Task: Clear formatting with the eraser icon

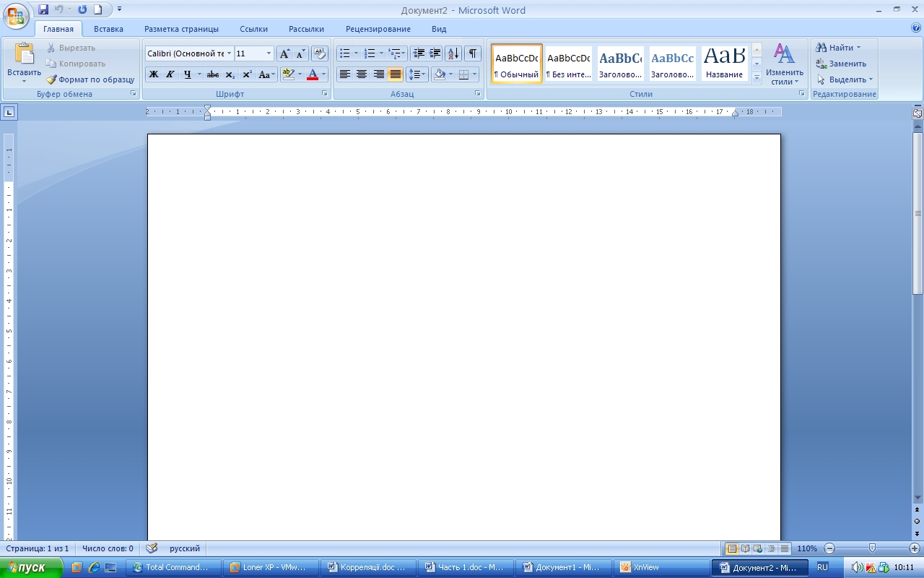Action: [x=320, y=53]
